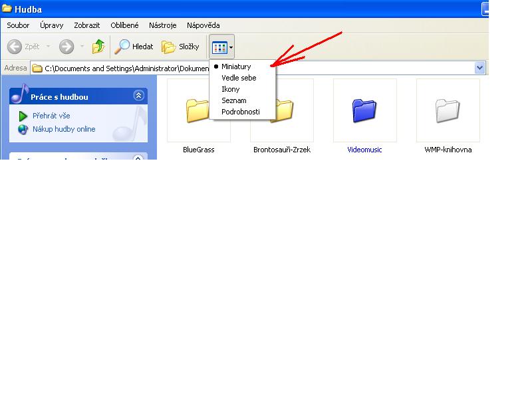The height and width of the screenshot is (399, 532).
Task: Open the Views button dropdown arrow
Action: 231,47
